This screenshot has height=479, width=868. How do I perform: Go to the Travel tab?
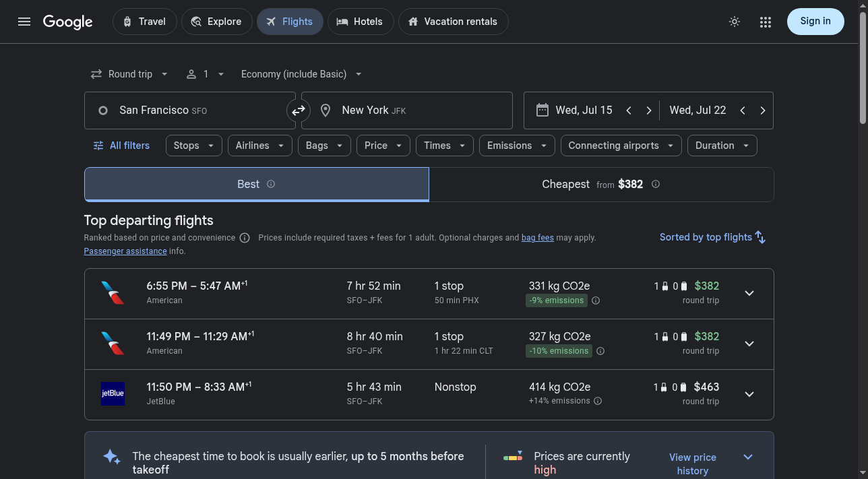click(145, 22)
